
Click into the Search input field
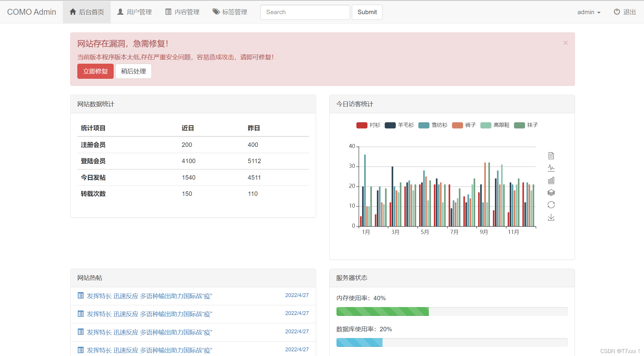click(305, 12)
